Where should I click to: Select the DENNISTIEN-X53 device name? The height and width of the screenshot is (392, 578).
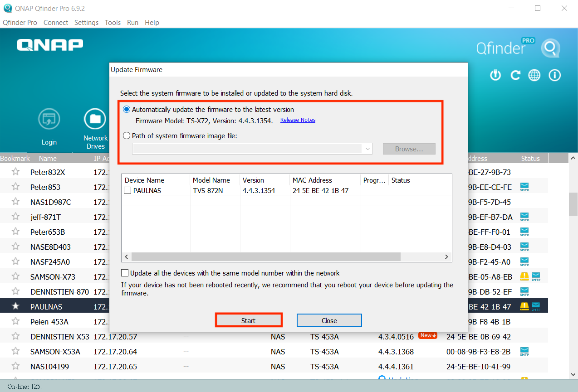(x=60, y=337)
